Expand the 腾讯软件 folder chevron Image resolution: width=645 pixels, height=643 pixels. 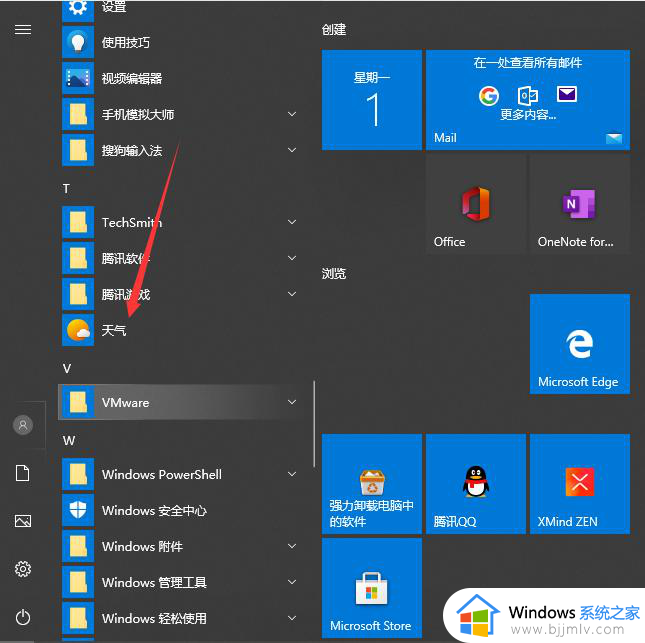pyautogui.click(x=292, y=258)
